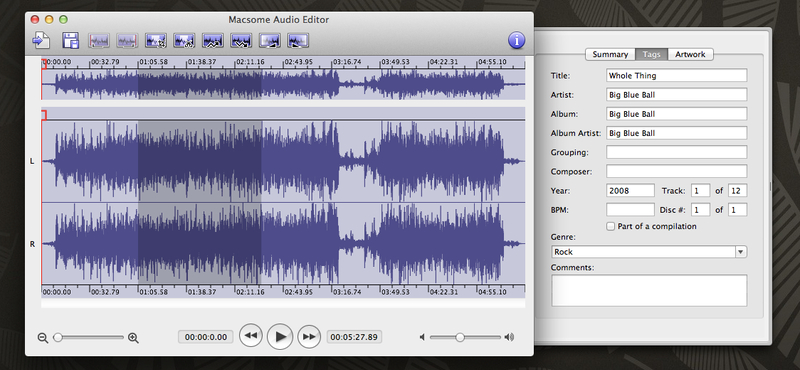Viewport: 800px width, 370px height.
Task: Click the Artist input field
Action: (x=677, y=95)
